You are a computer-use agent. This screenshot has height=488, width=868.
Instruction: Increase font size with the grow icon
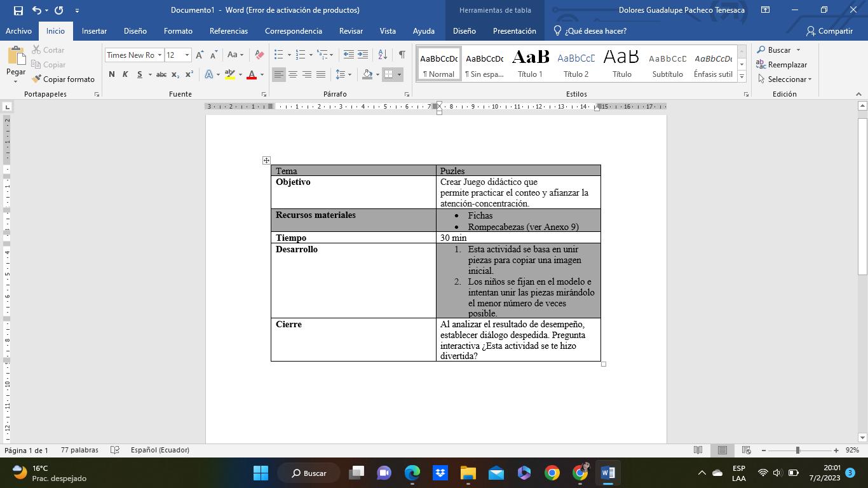tap(200, 55)
